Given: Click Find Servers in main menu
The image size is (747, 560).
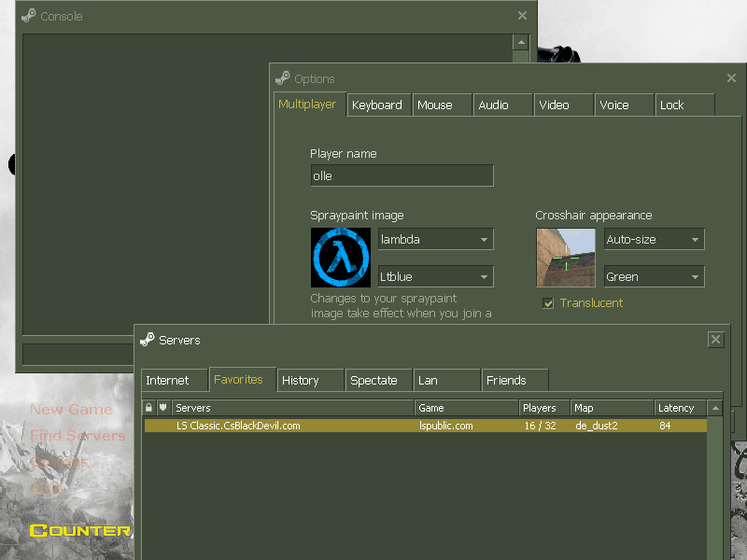Looking at the screenshot, I should click(78, 436).
